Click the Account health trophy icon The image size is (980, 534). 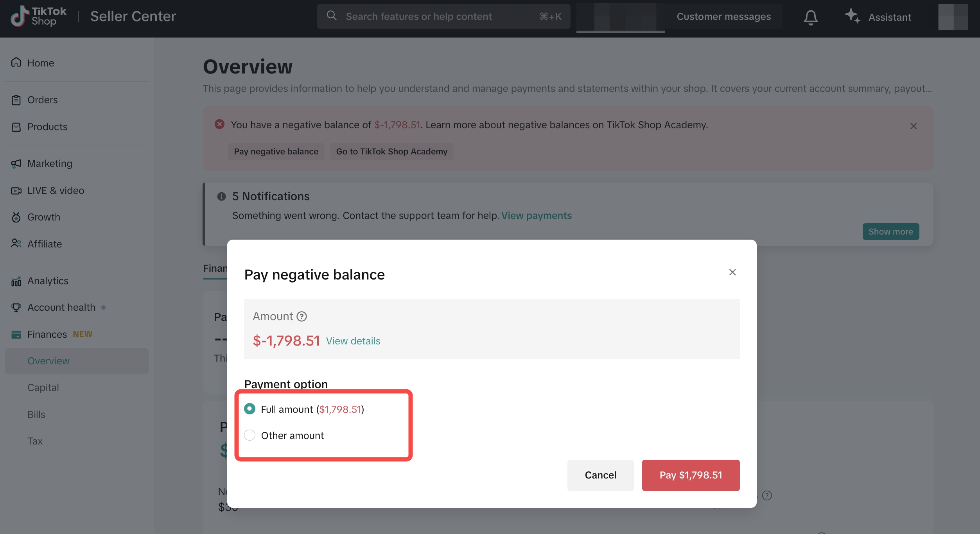click(16, 308)
